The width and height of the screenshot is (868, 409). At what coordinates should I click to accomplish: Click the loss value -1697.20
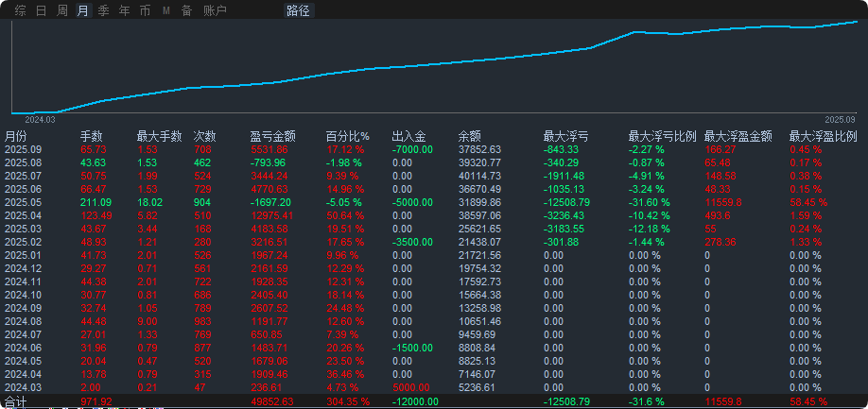click(x=270, y=202)
